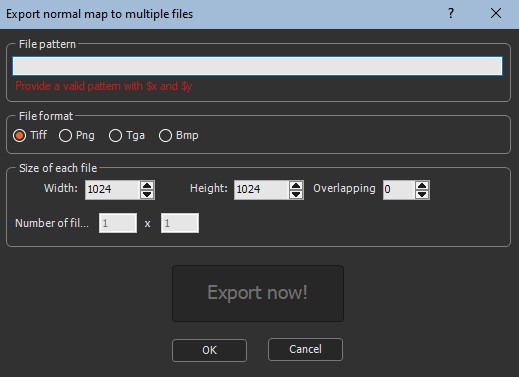This screenshot has height=377, width=519.
Task: Confirm with the OK button
Action: (209, 350)
